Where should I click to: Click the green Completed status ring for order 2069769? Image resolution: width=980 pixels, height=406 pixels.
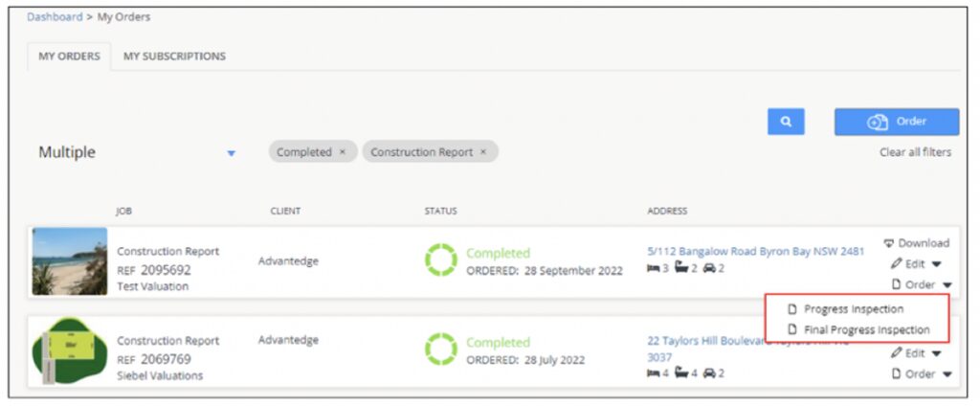pos(440,350)
